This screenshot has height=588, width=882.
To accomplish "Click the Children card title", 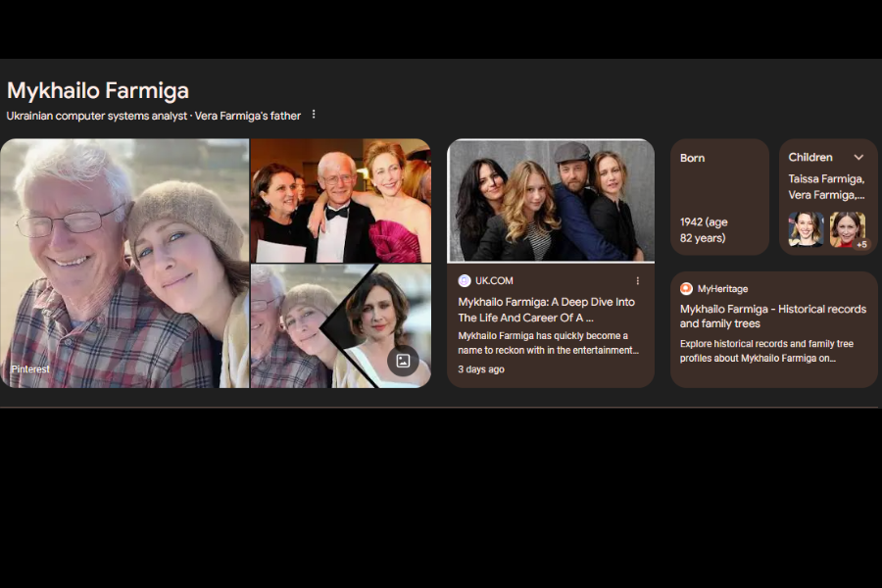I will (x=810, y=158).
